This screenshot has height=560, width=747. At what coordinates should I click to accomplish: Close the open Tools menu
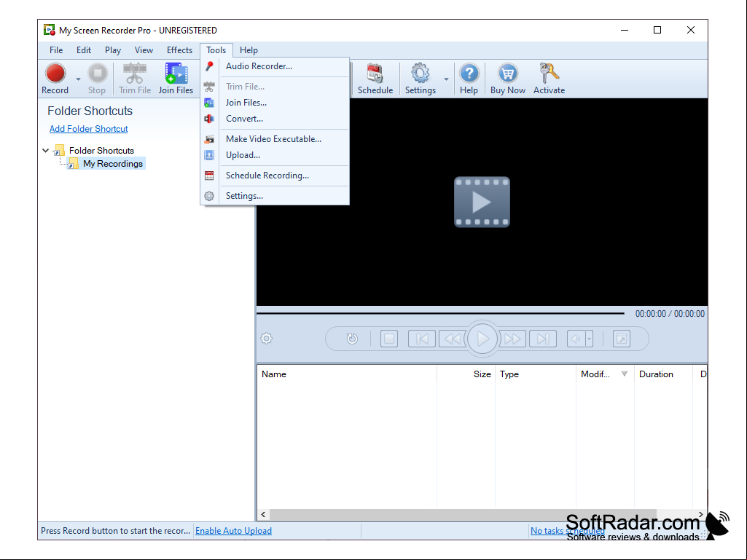pyautogui.click(x=216, y=50)
